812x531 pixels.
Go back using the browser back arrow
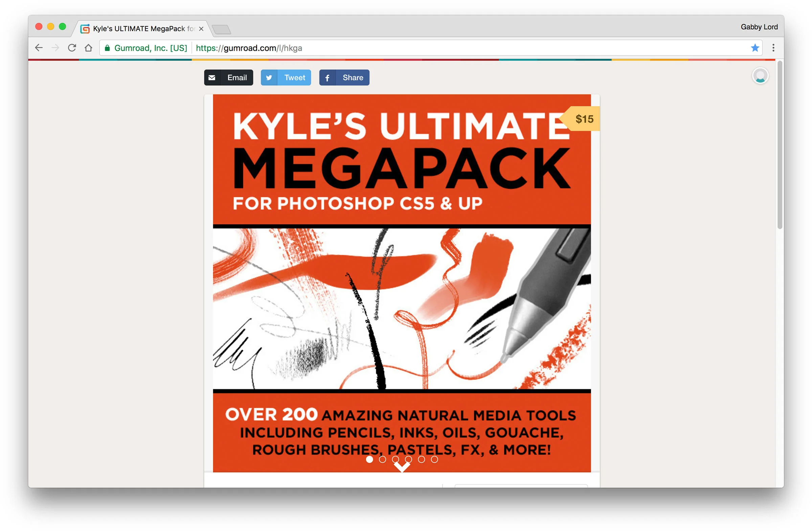tap(39, 48)
